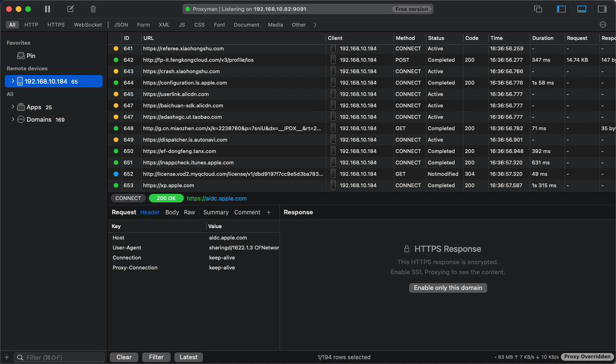This screenshot has width=616, height=364.
Task: Filter by WebSocket traffic
Action: pyautogui.click(x=88, y=25)
